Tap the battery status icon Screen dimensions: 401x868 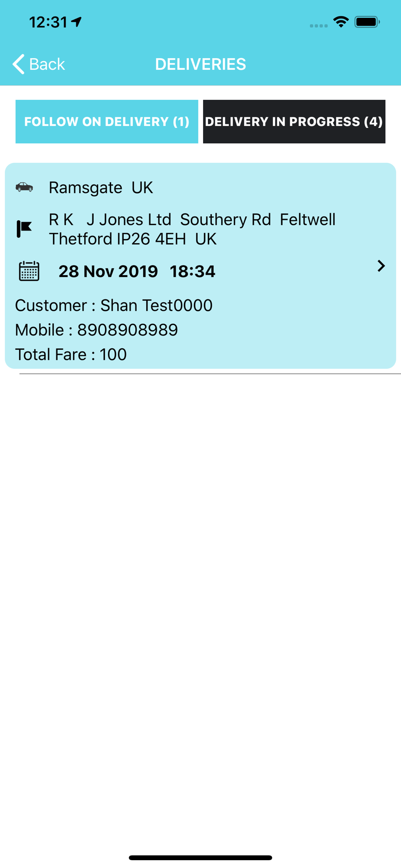click(367, 22)
